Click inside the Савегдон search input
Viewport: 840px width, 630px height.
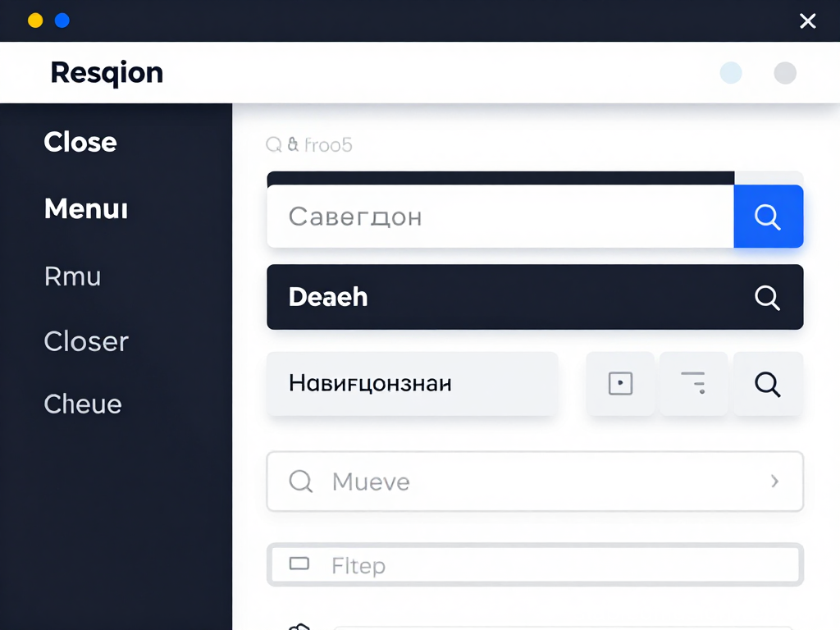492,216
